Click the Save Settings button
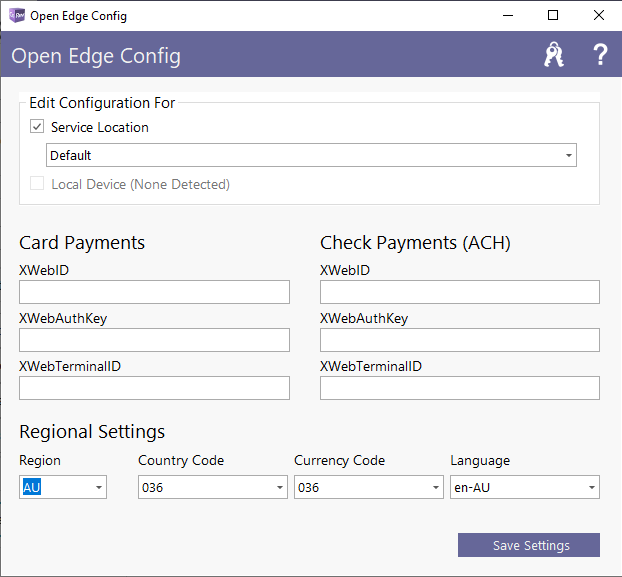622x577 pixels. pos(529,545)
